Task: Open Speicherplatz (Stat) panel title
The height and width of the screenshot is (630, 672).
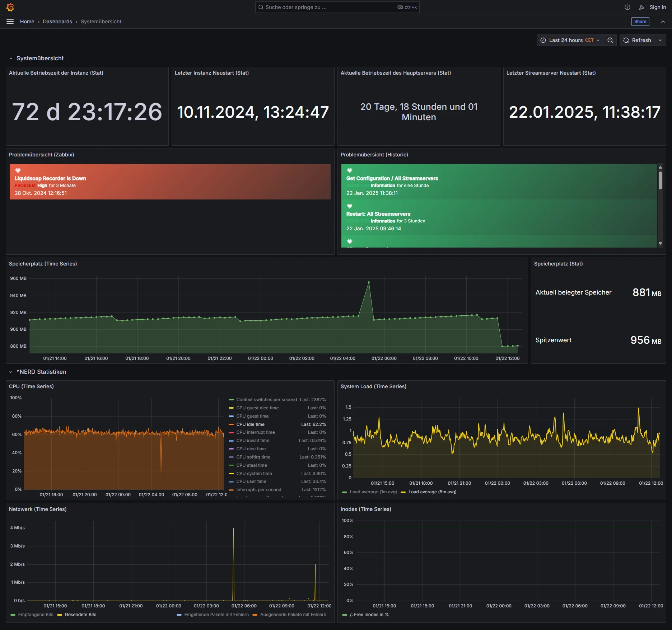Action: click(559, 264)
